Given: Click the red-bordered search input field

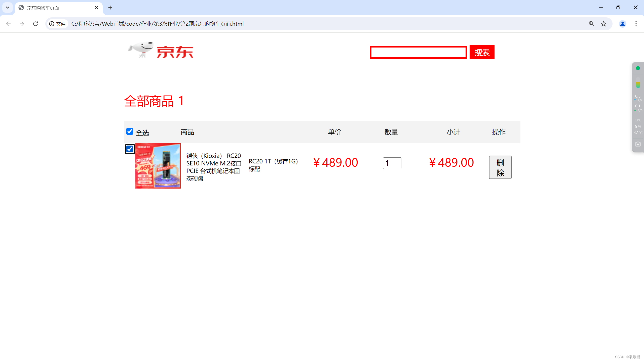Looking at the screenshot, I should pyautogui.click(x=418, y=52).
